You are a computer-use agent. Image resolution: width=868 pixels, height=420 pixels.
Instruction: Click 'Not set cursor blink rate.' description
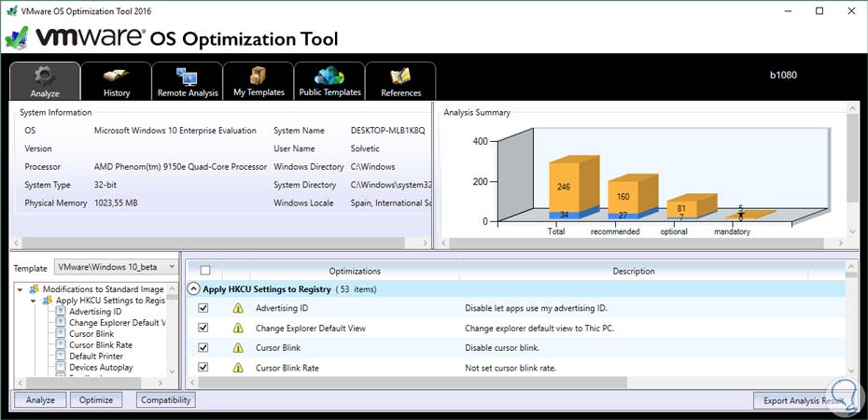(x=511, y=368)
